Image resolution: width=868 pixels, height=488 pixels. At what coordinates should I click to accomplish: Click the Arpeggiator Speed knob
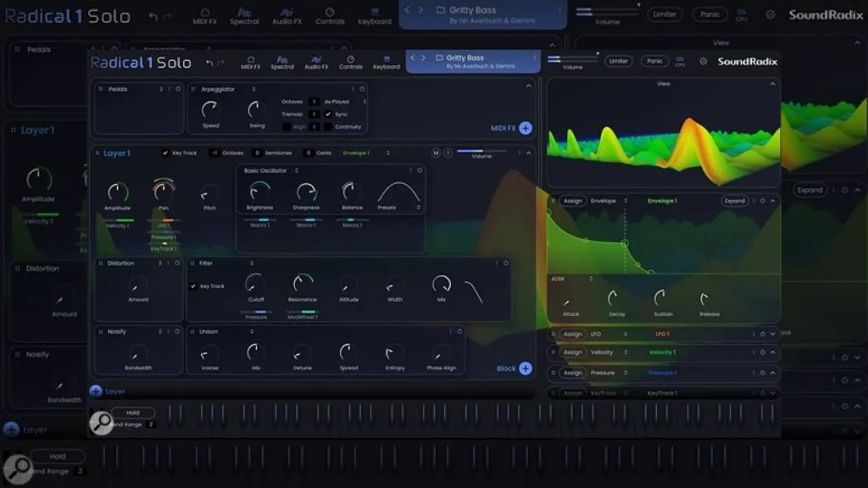210,110
